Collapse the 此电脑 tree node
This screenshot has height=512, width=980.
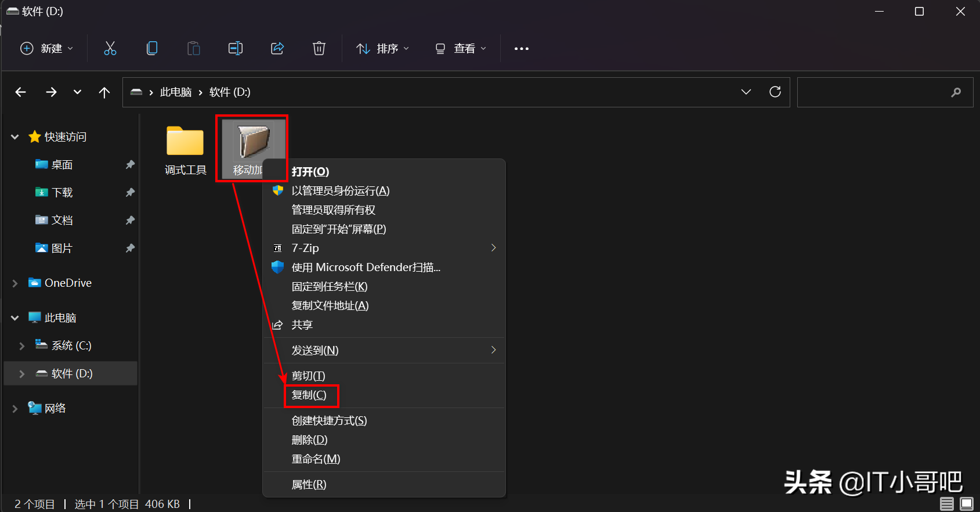15,318
